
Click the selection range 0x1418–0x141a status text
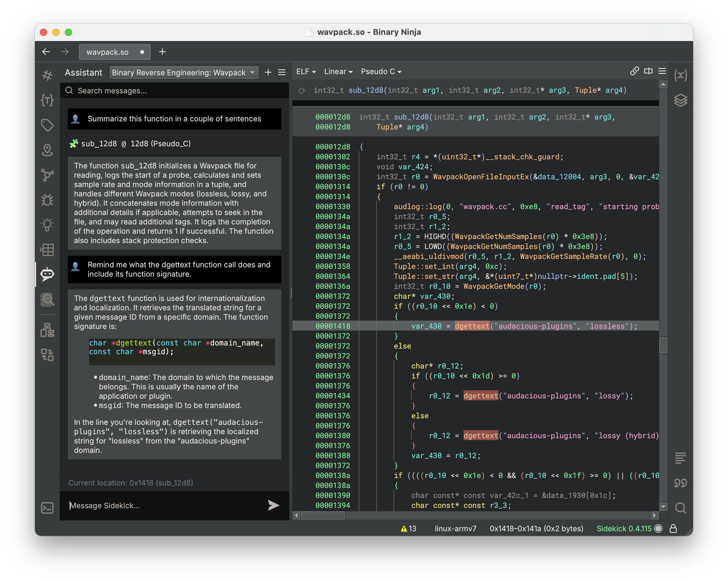(536, 529)
